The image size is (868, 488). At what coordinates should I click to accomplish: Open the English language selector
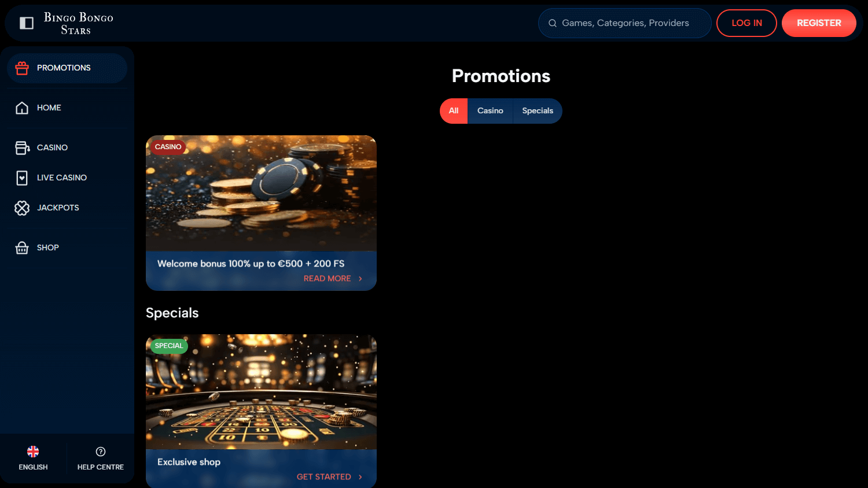[x=33, y=458]
